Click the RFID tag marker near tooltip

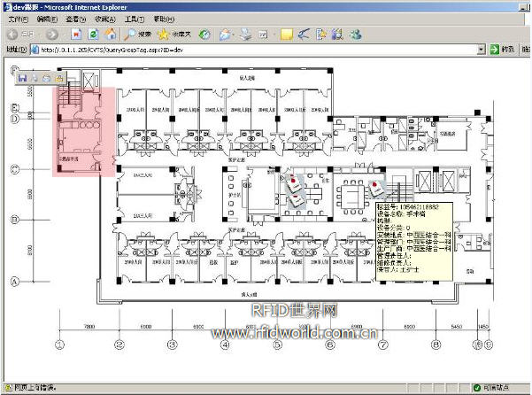pos(376,188)
